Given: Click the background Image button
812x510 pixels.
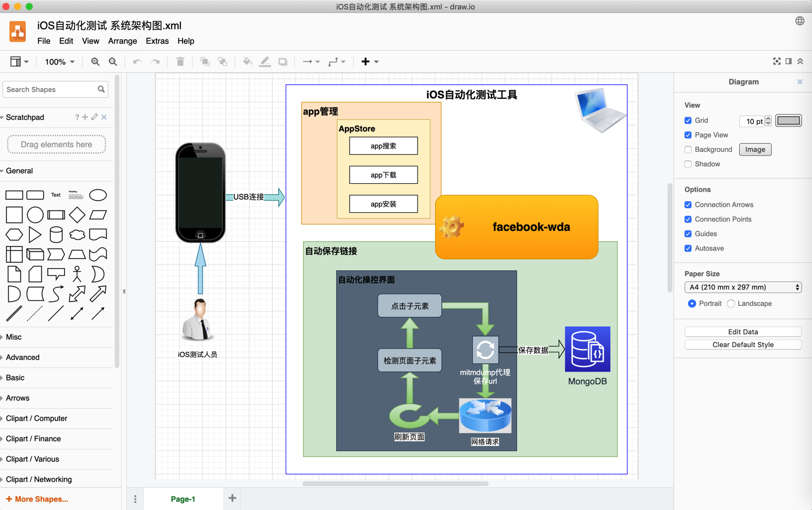Looking at the screenshot, I should point(755,149).
